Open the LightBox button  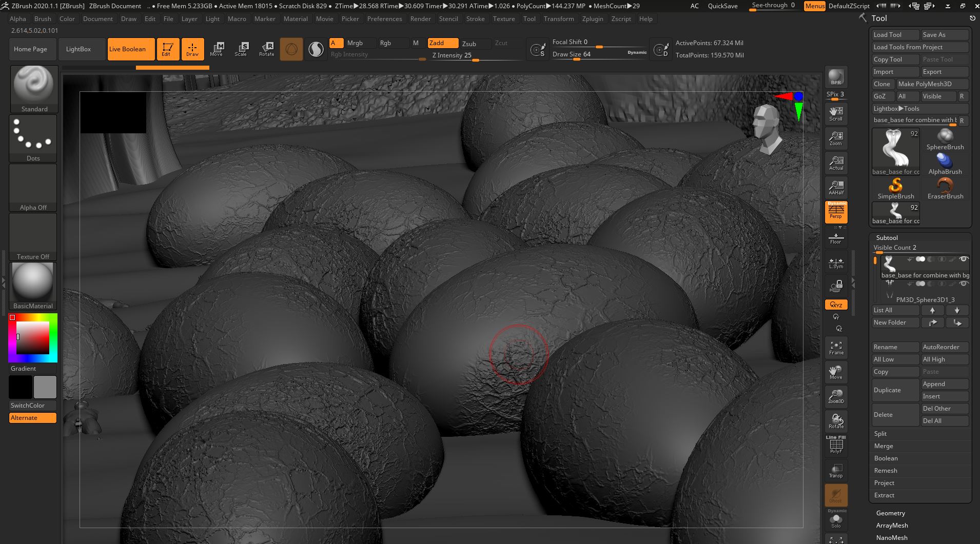tap(82, 49)
